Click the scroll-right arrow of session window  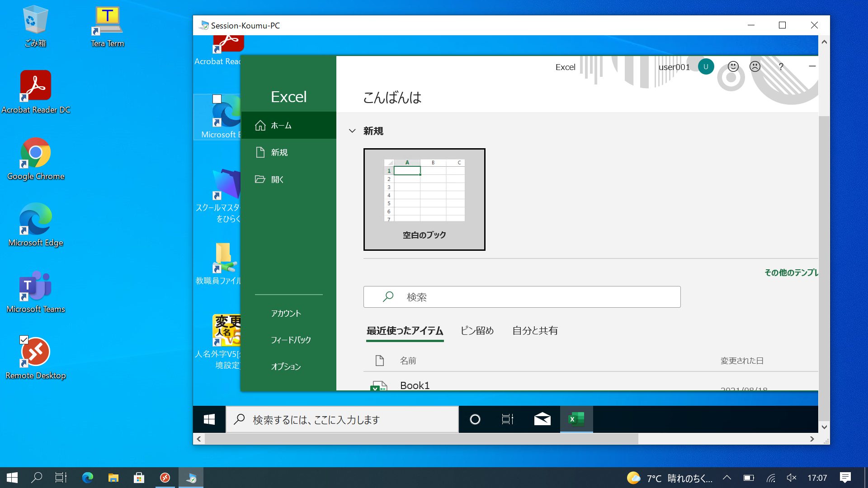(812, 439)
